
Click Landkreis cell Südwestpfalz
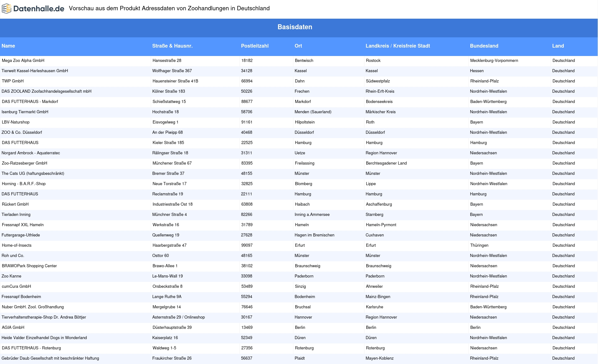(x=378, y=81)
